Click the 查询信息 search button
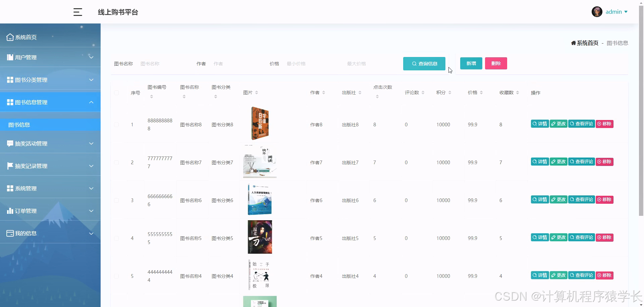This screenshot has height=307, width=644. (x=424, y=63)
